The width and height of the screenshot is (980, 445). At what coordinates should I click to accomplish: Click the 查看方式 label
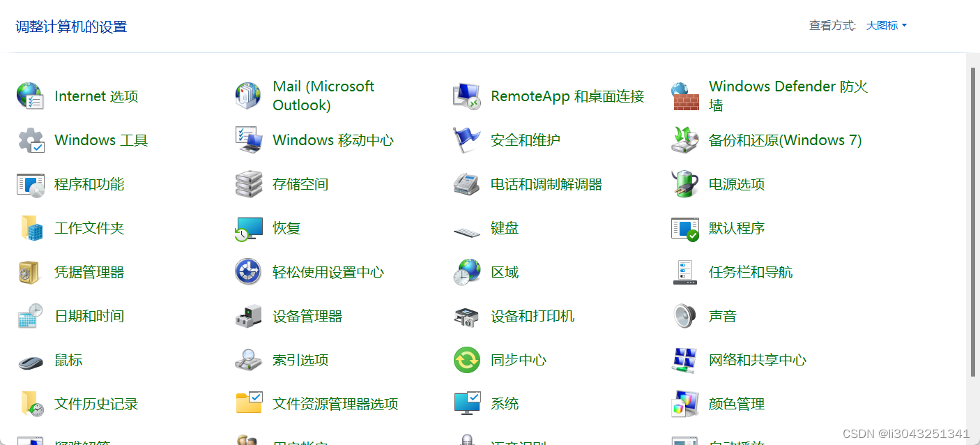pyautogui.click(x=832, y=26)
